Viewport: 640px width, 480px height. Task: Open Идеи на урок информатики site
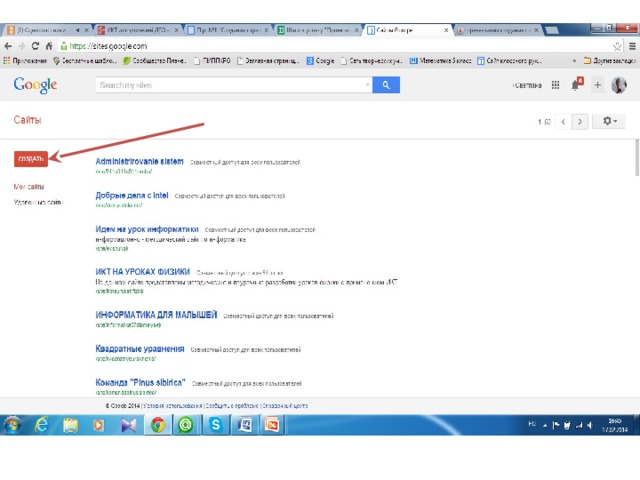[147, 229]
